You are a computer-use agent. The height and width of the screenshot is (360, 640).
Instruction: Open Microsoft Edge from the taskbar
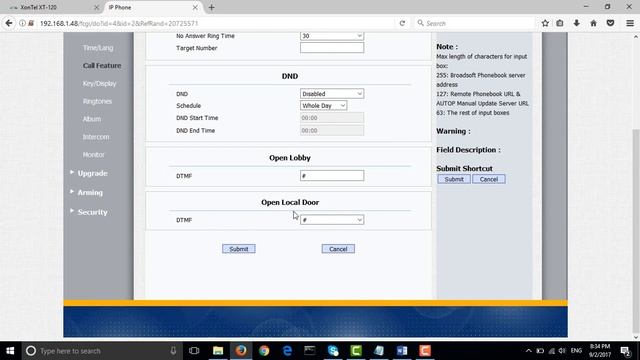(x=287, y=351)
